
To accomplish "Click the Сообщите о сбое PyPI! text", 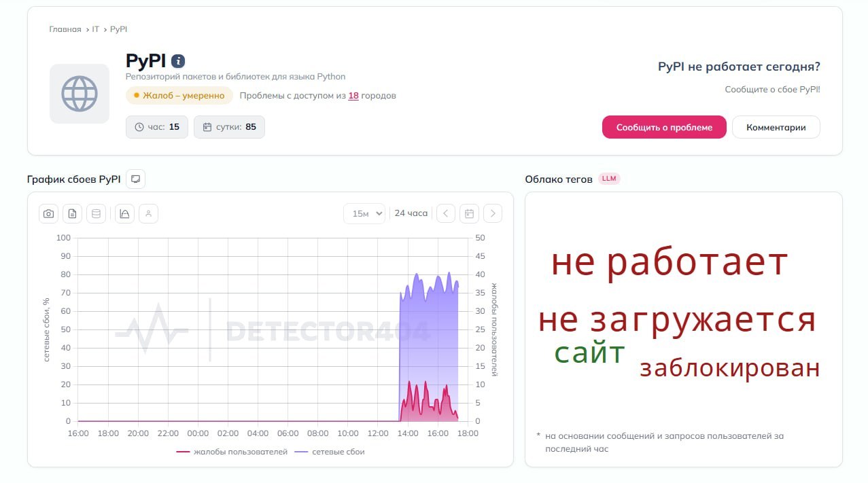I will click(x=772, y=89).
